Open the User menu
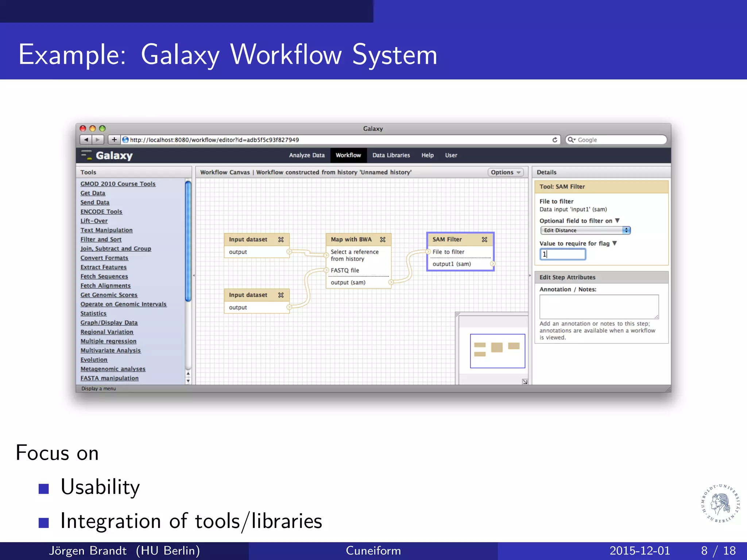The height and width of the screenshot is (560, 747). (451, 155)
